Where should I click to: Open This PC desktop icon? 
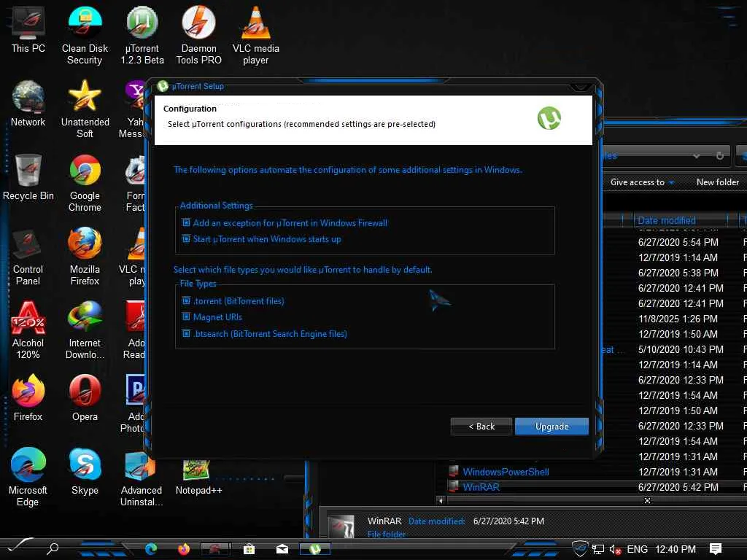coord(28,29)
